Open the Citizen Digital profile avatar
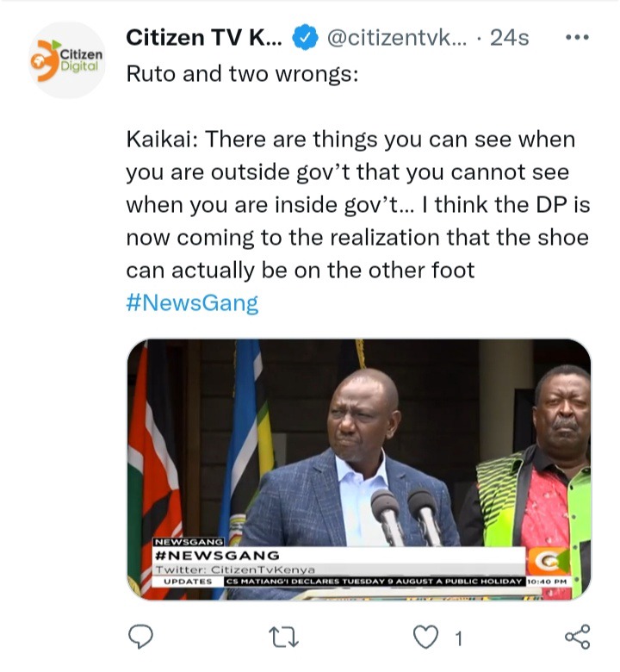Viewport: 620px width, 672px height. [67, 60]
